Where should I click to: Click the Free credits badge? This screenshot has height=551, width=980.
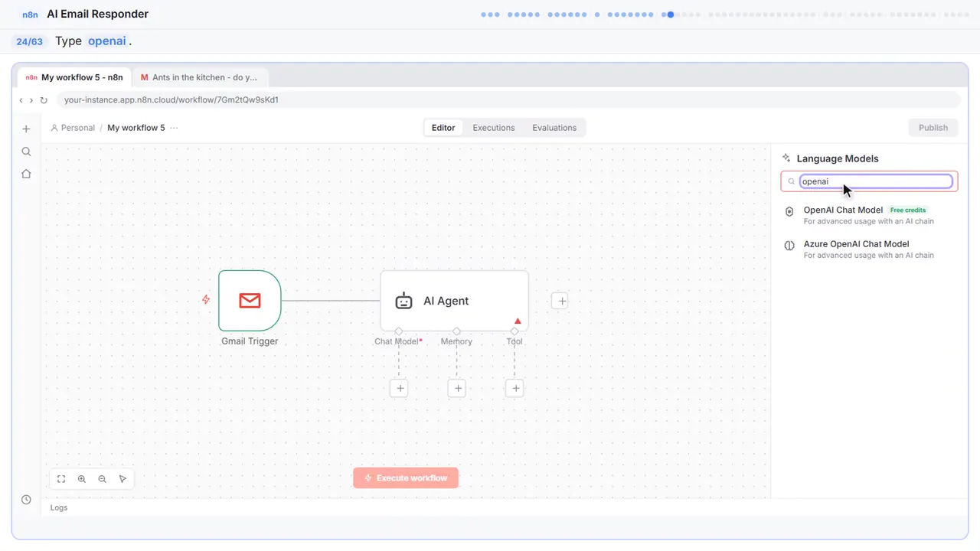coord(908,210)
